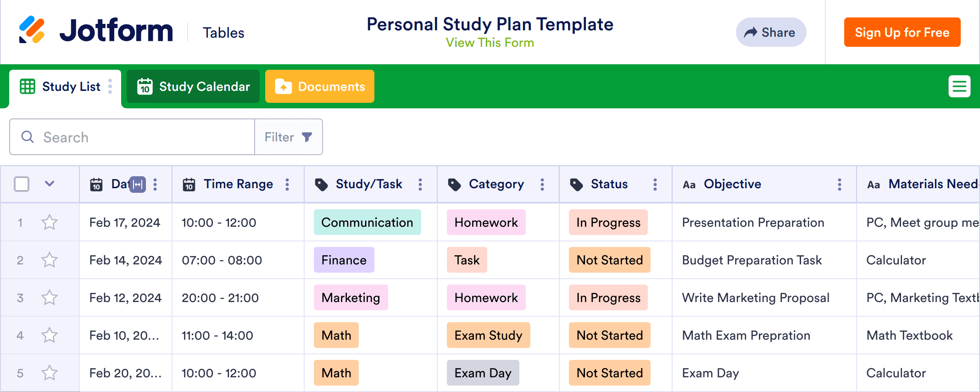Viewport: 980px width, 392px height.
Task: Open Objective column three-dot menu
Action: (839, 185)
